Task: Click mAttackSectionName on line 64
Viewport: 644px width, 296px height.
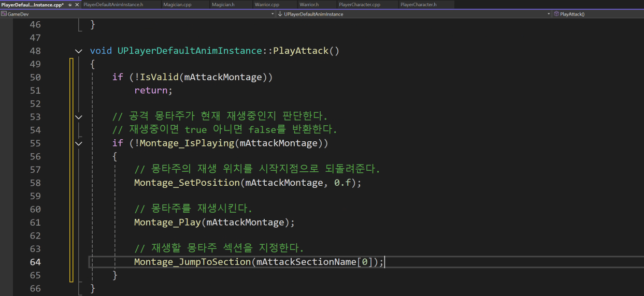Action: pyautogui.click(x=307, y=262)
